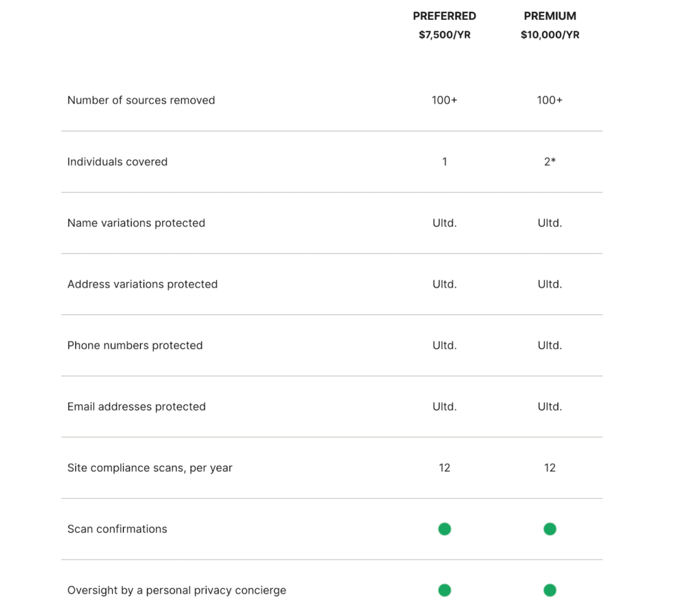Click the $7,500/YR price label

coord(444,35)
